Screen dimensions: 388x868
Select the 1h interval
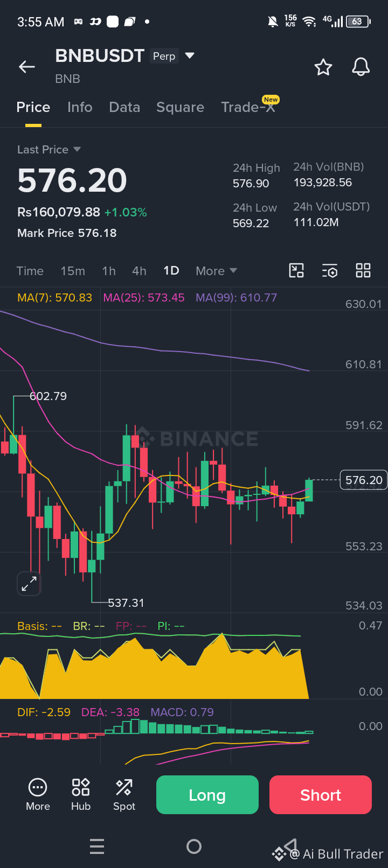point(109,271)
